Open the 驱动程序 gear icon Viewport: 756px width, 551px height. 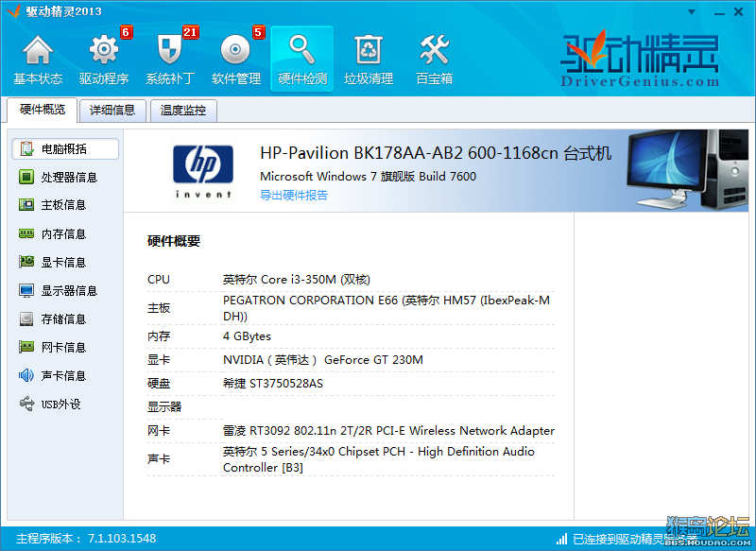click(x=104, y=50)
